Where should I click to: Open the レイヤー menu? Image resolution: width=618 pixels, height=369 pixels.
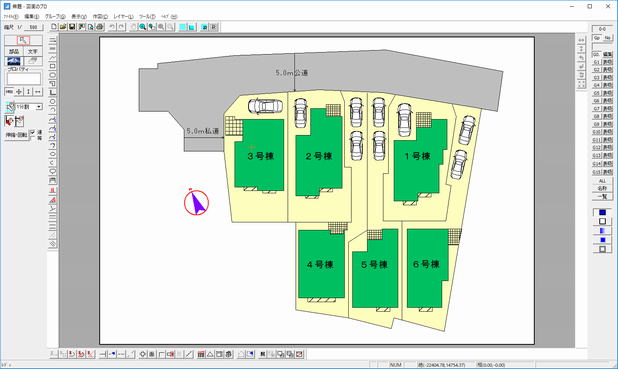tap(123, 17)
